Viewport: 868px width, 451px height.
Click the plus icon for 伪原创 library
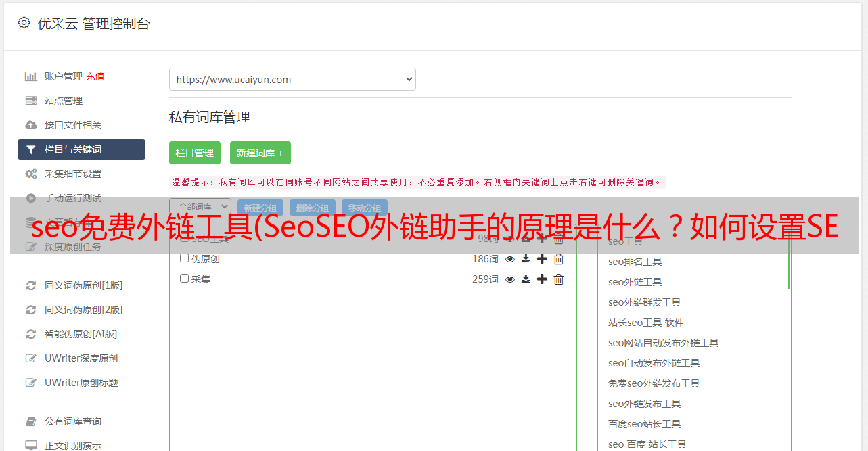[x=542, y=259]
